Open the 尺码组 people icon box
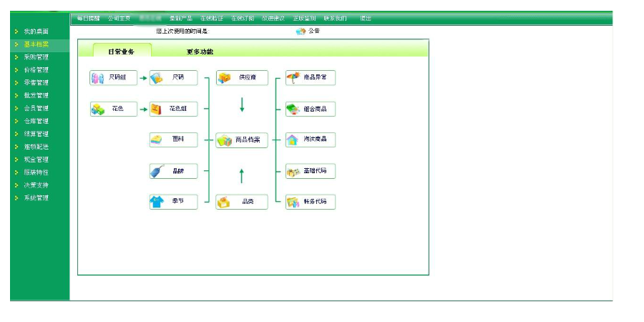Image resolution: width=644 pixels, height=322 pixels. (x=113, y=77)
